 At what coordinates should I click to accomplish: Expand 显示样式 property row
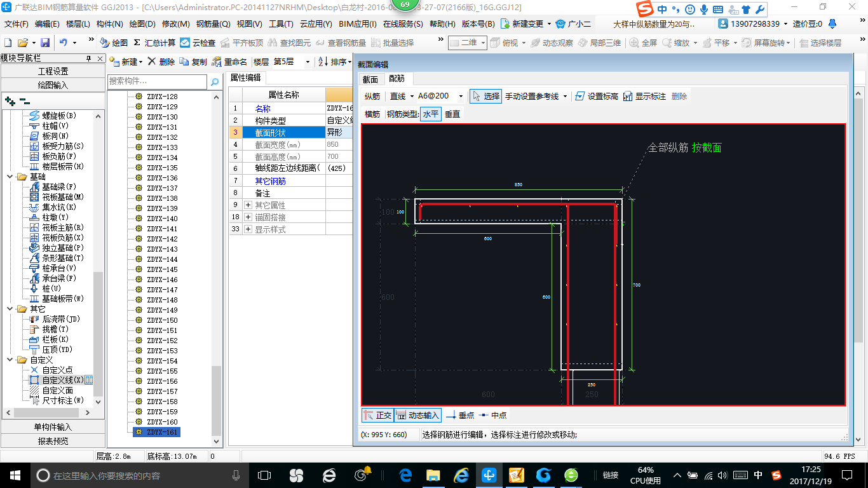(x=248, y=229)
